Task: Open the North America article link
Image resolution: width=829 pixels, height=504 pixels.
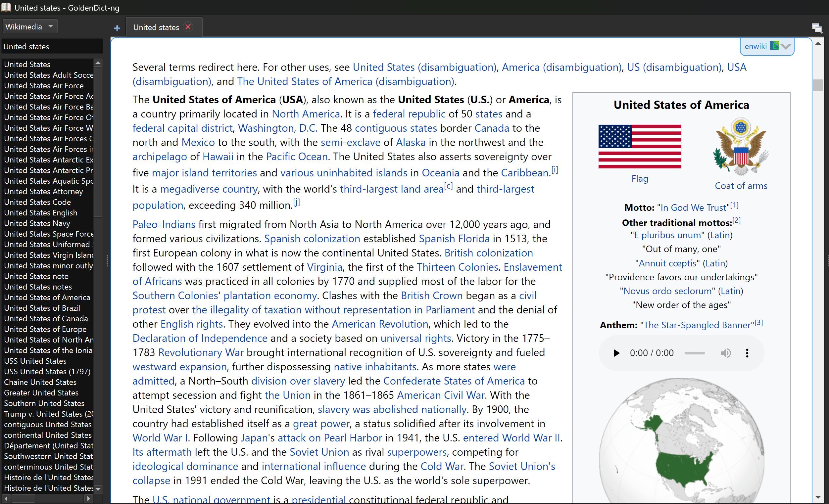Action: point(306,114)
